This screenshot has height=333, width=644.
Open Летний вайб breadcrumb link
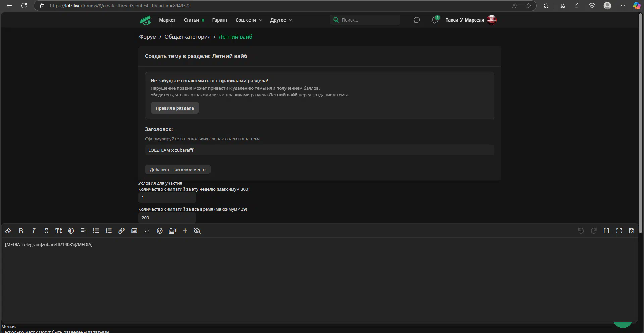click(x=236, y=37)
